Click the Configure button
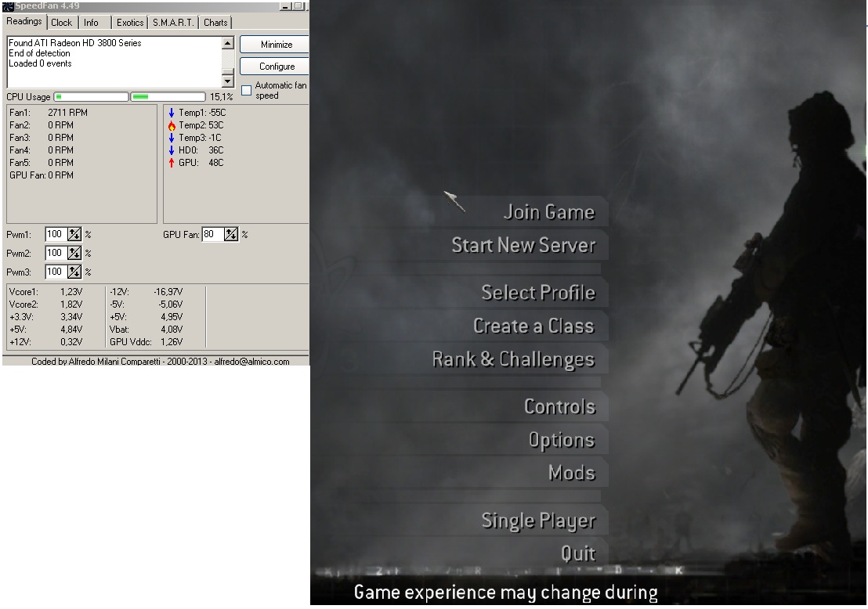This screenshot has width=868, height=609. pos(275,67)
